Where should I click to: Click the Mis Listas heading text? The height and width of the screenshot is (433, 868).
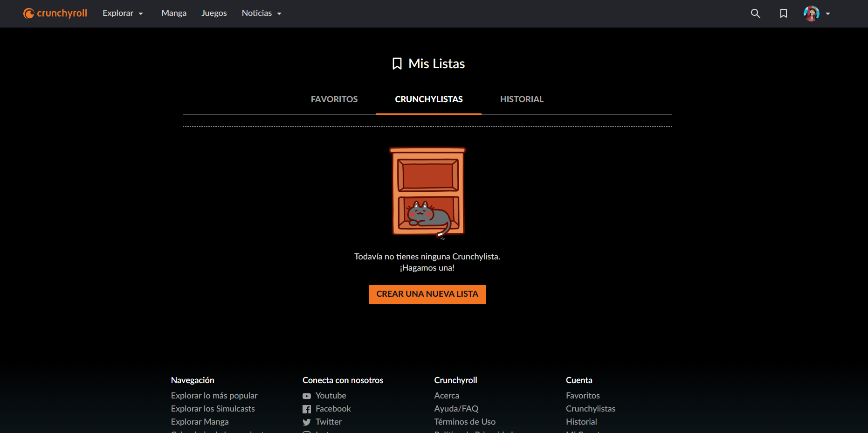437,64
